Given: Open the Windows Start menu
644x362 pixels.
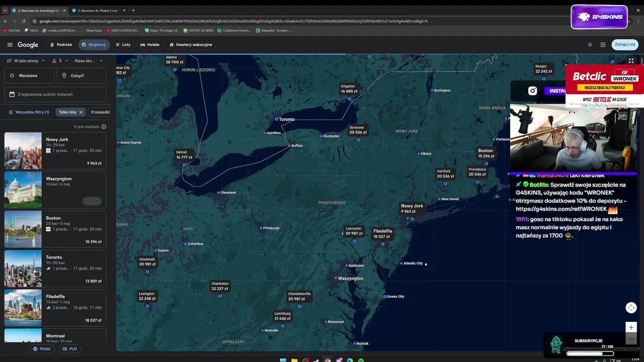Looking at the screenshot, I should tap(283, 360).
